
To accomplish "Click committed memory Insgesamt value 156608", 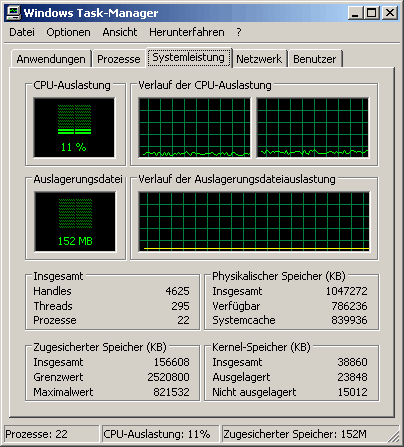I will point(172,362).
